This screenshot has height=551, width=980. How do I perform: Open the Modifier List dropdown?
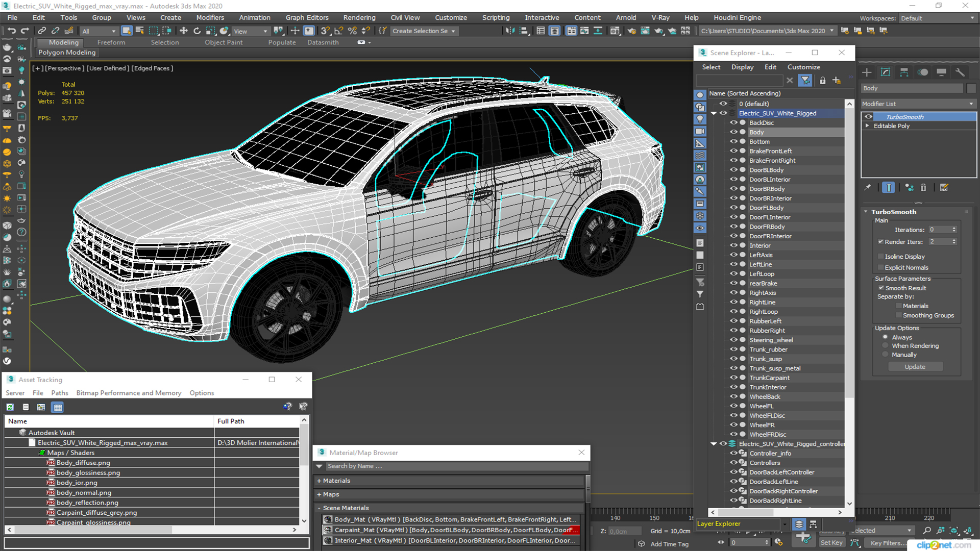(918, 104)
